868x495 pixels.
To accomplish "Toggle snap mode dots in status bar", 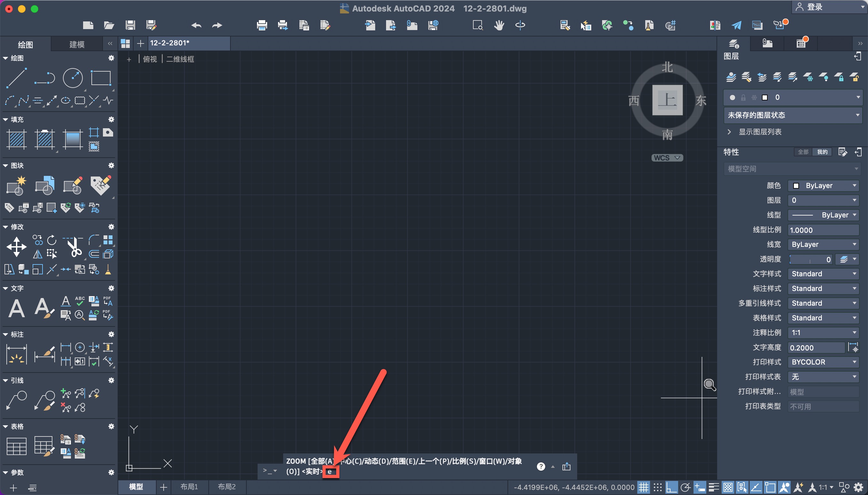I will (x=658, y=487).
